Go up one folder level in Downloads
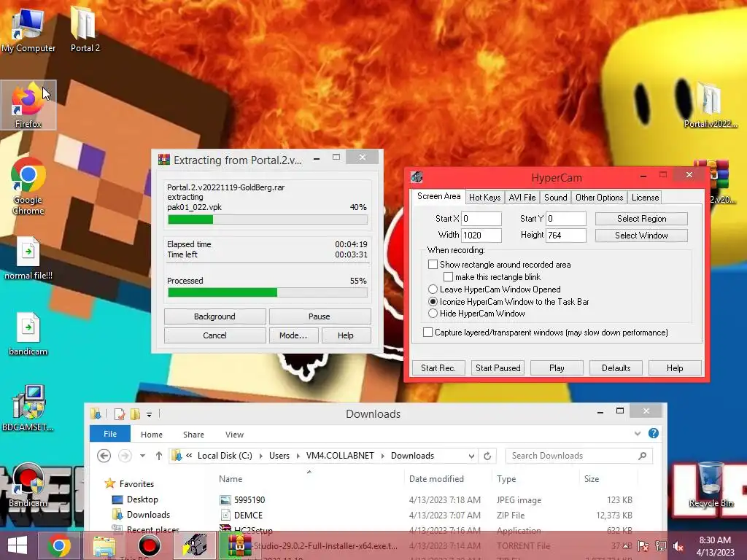The image size is (747, 560). (x=159, y=456)
